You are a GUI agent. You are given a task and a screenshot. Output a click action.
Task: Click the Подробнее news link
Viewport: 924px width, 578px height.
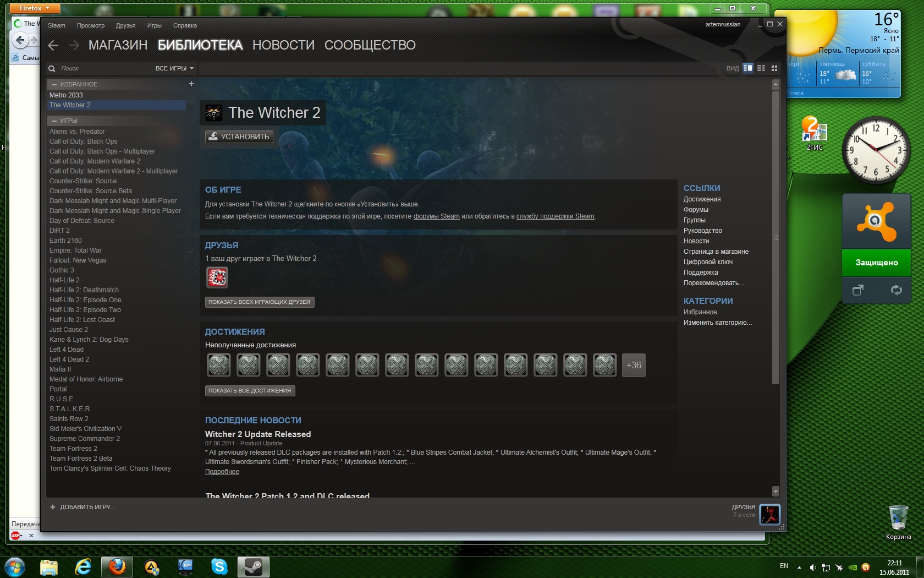222,472
